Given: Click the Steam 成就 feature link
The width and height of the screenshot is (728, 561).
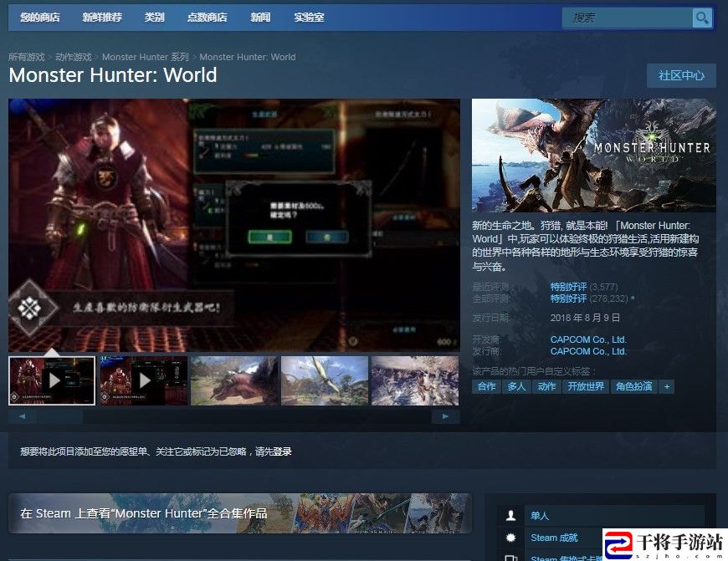Looking at the screenshot, I should point(554,538).
